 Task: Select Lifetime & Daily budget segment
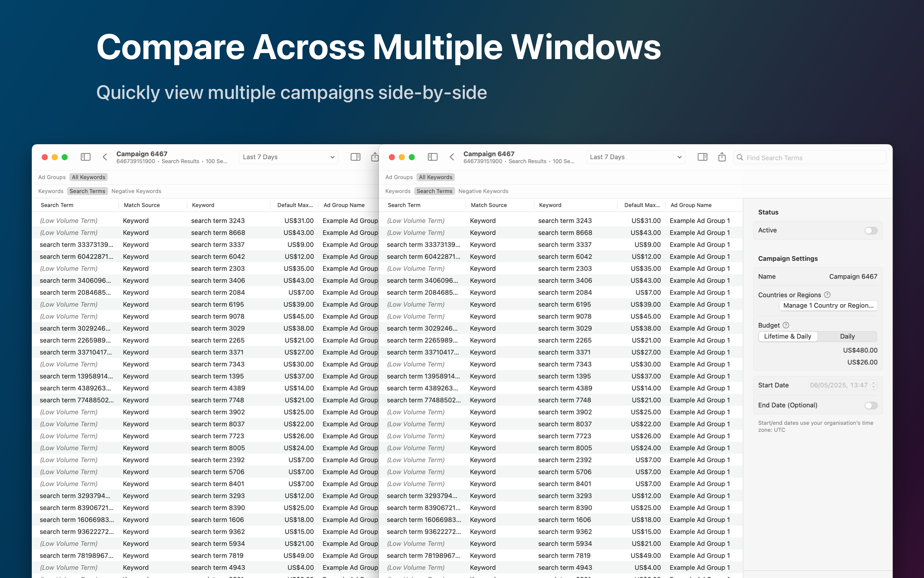pyautogui.click(x=788, y=337)
